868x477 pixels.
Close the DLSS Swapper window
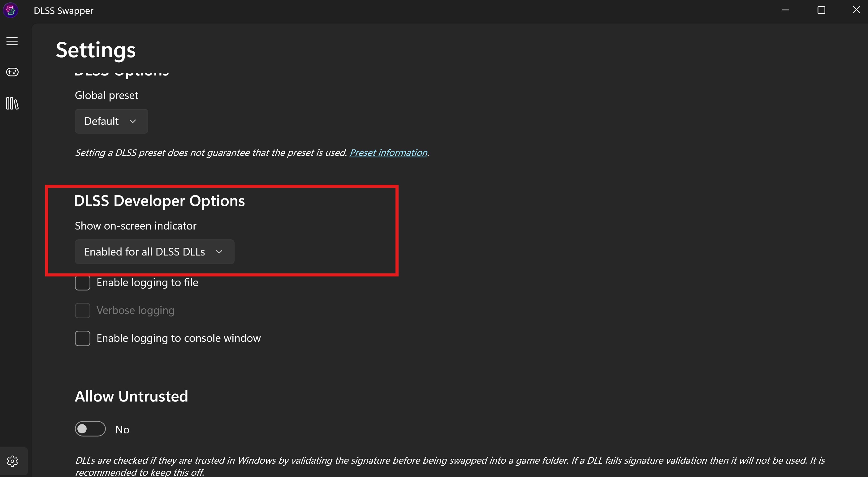pyautogui.click(x=856, y=11)
